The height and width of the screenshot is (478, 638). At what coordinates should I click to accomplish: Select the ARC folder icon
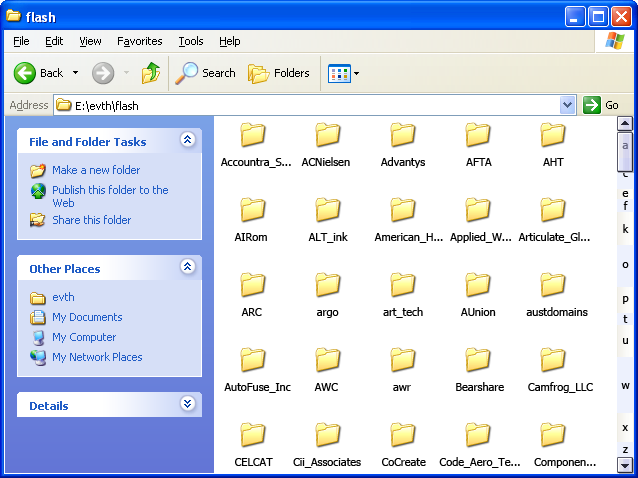[x=252, y=284]
